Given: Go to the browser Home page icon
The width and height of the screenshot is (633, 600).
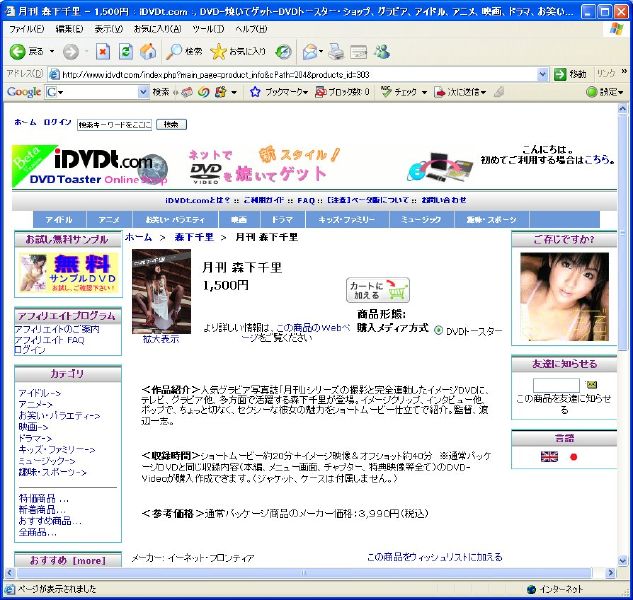Looking at the screenshot, I should 148,51.
